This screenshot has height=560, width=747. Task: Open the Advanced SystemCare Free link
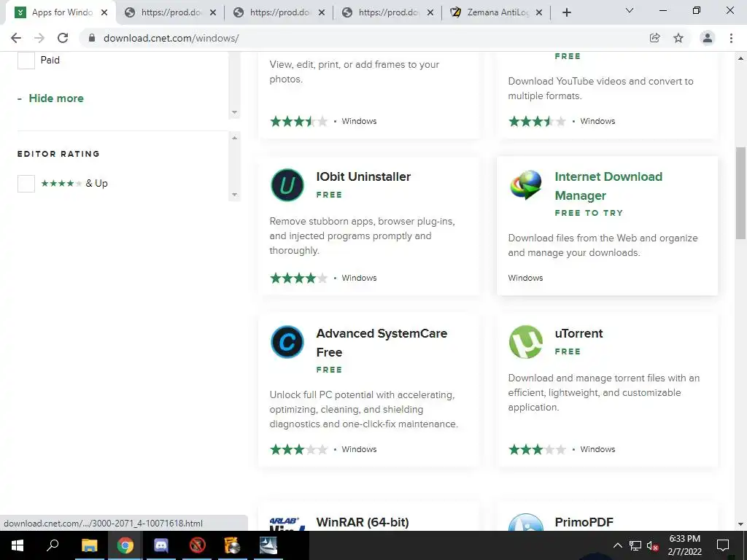[382, 343]
